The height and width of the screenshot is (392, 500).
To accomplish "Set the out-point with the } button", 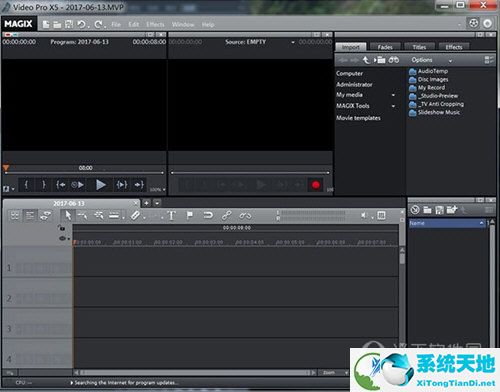I will (43, 185).
